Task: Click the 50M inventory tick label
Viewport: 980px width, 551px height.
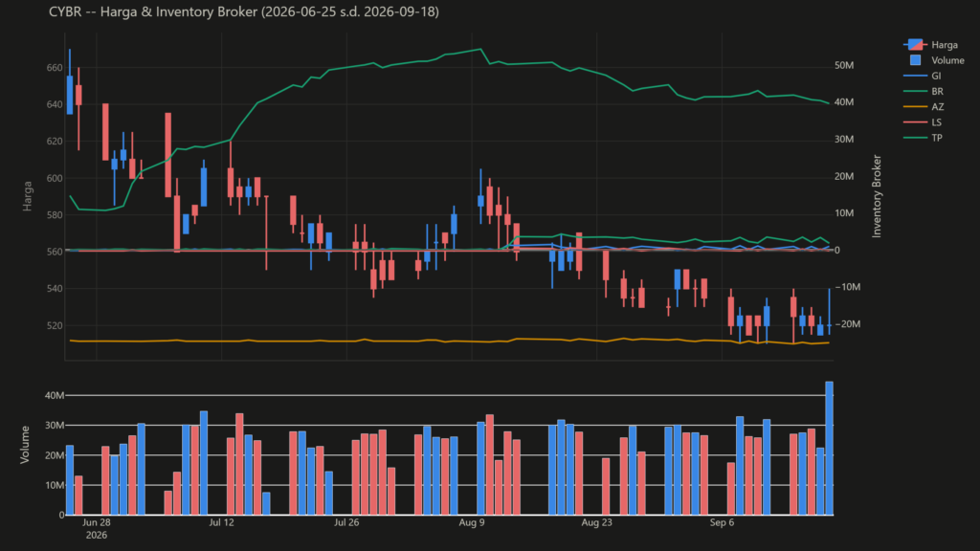Action: (x=844, y=66)
